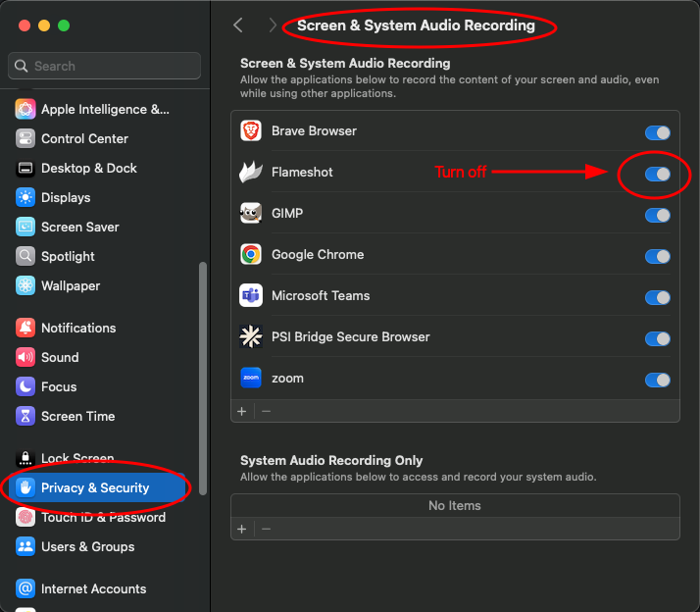
Task: Click the magnifier icon in the search field
Action: click(21, 66)
